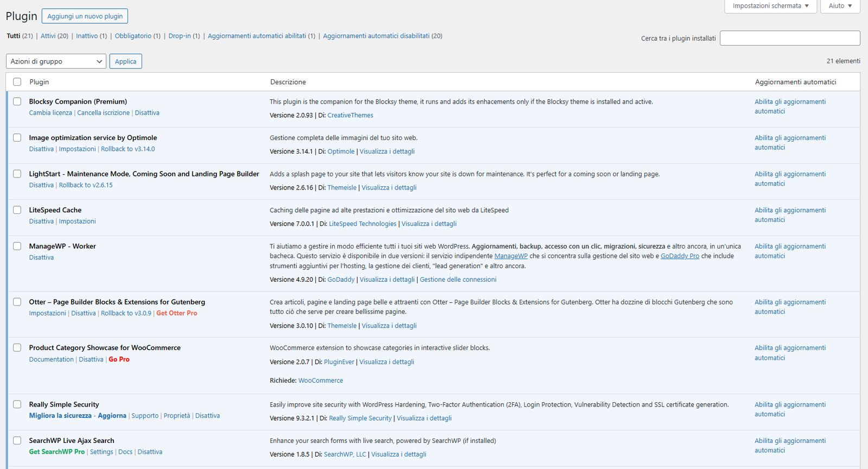Check the Blocksy Companion (Premium) checkbox
This screenshot has height=469, width=868.
click(17, 102)
